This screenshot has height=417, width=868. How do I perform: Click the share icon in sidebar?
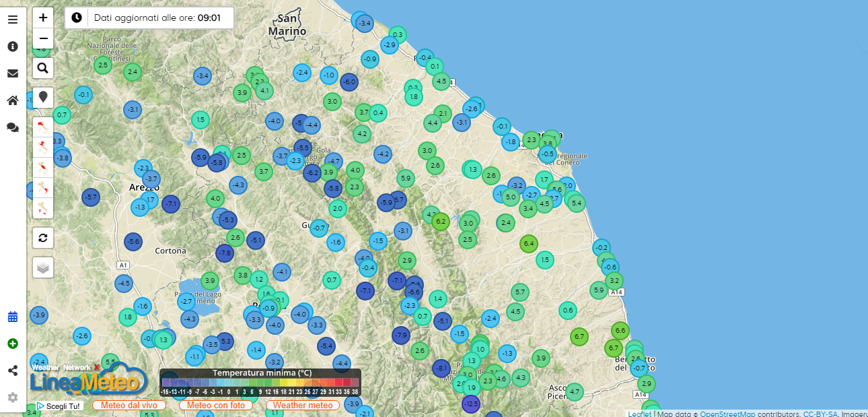click(12, 371)
